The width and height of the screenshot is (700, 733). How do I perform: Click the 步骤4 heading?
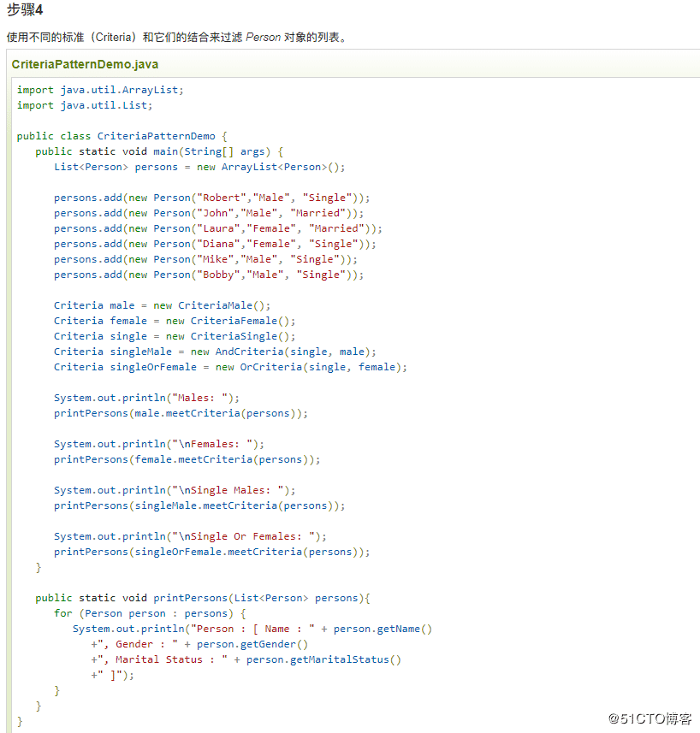click(x=25, y=10)
